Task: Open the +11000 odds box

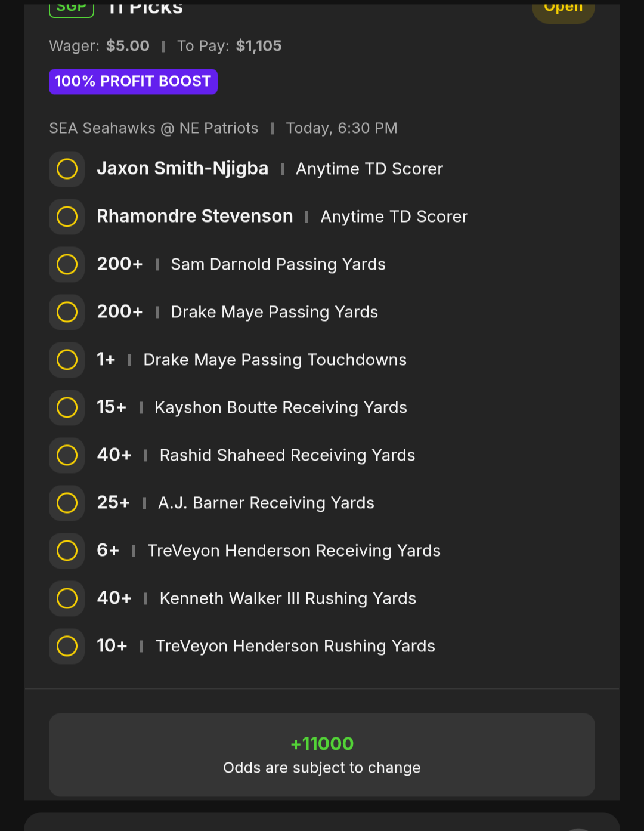Action: pos(322,755)
